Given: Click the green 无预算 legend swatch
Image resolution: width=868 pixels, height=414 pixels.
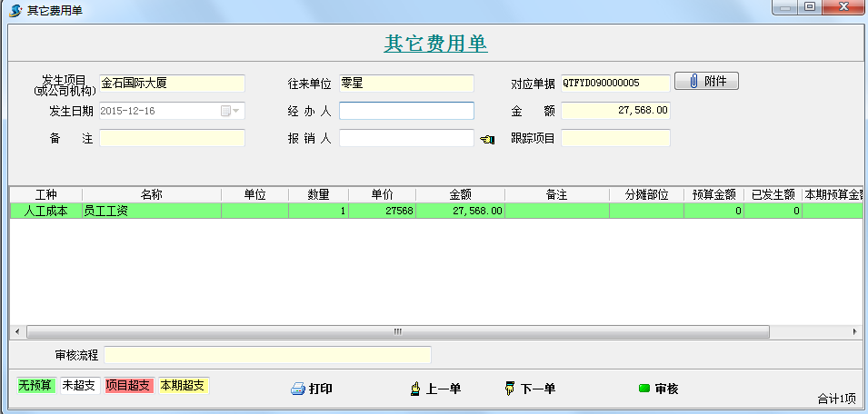Looking at the screenshot, I should tap(37, 385).
